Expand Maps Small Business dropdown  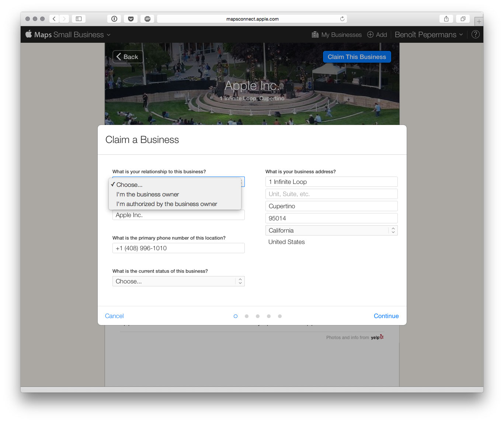(68, 35)
